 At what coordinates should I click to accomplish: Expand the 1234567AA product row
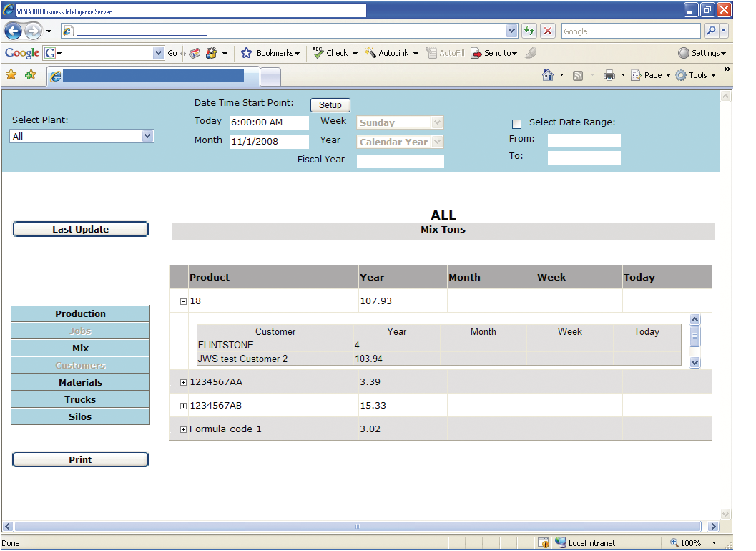(x=183, y=383)
